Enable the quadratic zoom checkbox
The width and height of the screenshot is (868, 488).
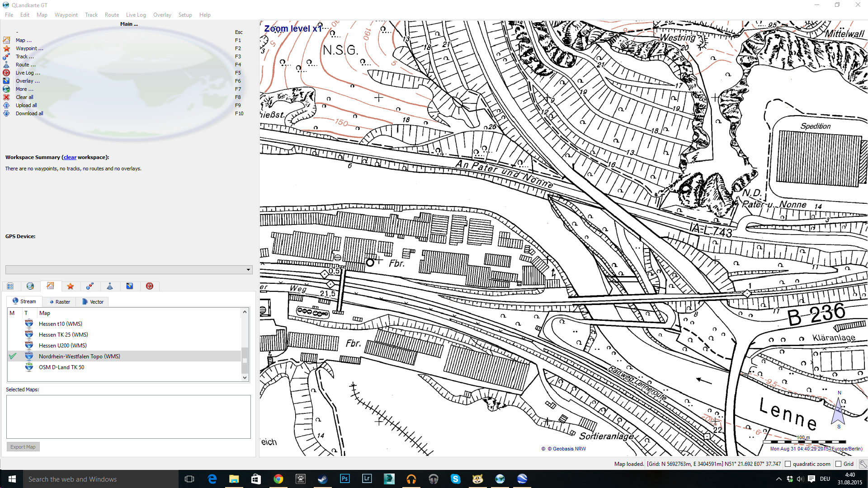tap(788, 464)
